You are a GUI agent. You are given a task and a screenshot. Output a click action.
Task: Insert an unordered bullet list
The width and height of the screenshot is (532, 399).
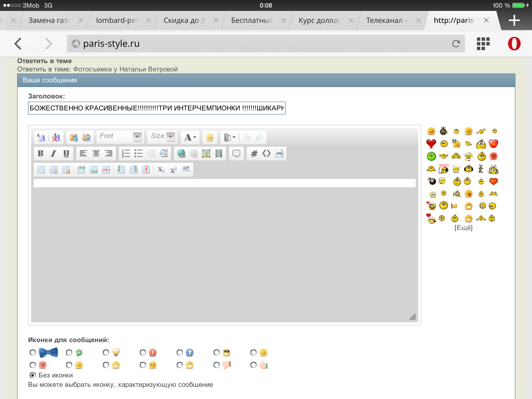(x=138, y=154)
